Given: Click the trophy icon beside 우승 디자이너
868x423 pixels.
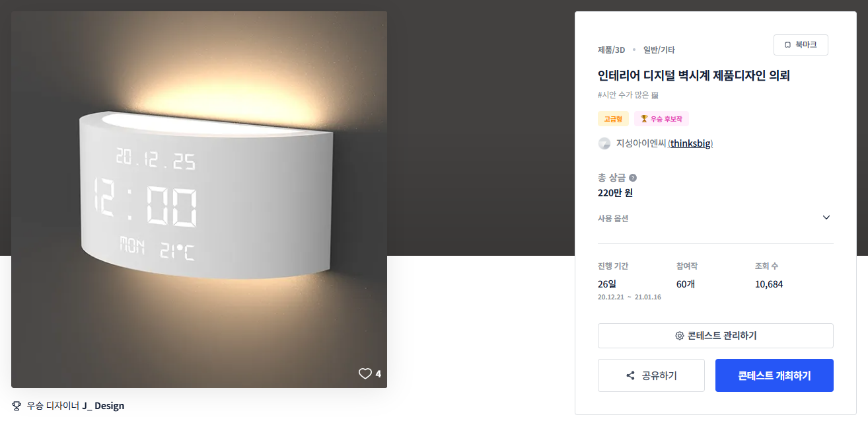Looking at the screenshot, I should 17,406.
